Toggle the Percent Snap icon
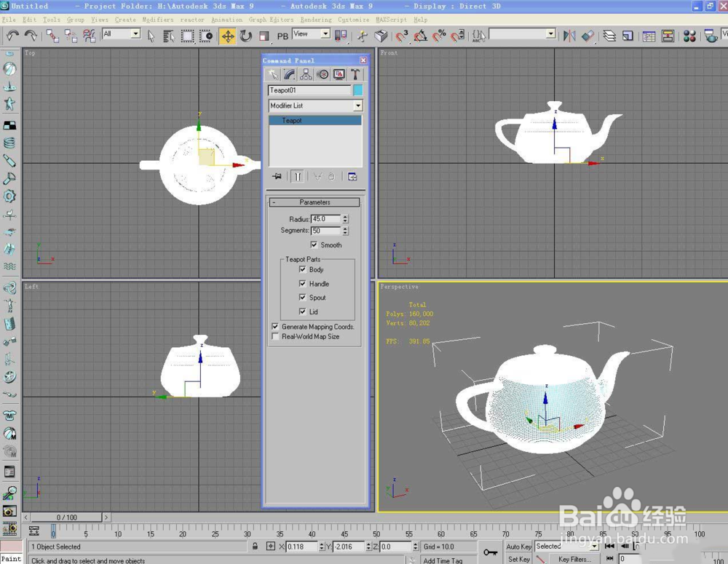The width and height of the screenshot is (728, 564). click(x=439, y=36)
